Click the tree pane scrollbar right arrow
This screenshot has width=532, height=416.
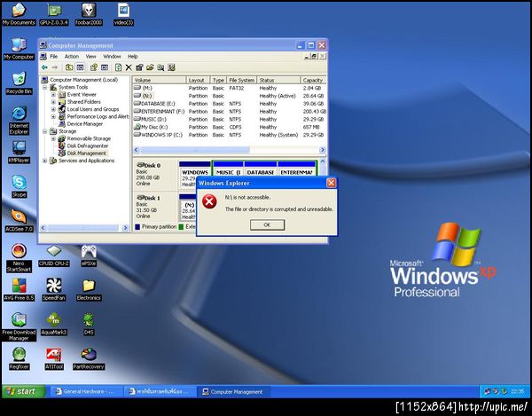[126, 228]
